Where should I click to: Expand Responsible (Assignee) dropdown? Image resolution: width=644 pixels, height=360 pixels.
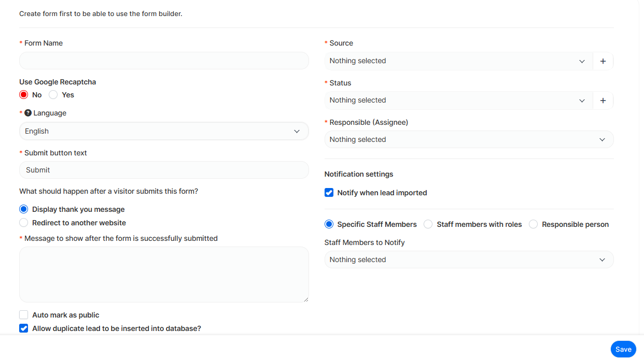(x=469, y=140)
